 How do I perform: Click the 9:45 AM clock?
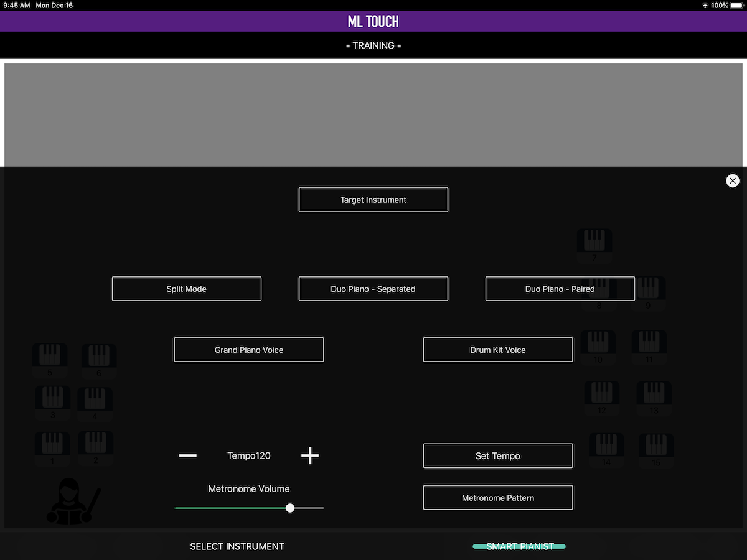[17, 6]
